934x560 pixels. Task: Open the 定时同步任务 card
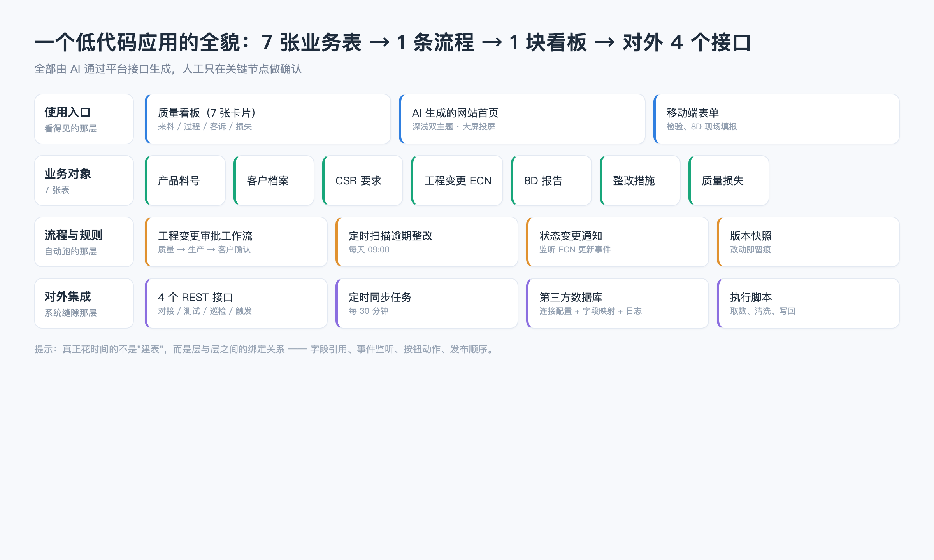pyautogui.click(x=427, y=303)
